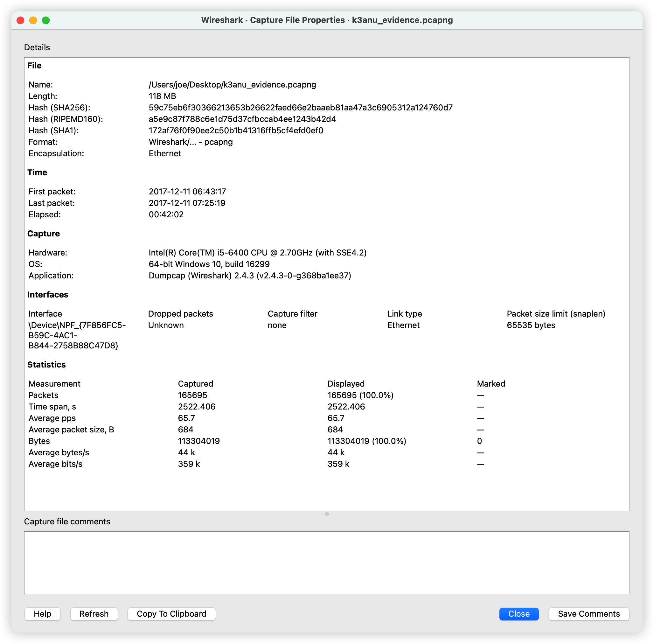Click the Help button
The height and width of the screenshot is (644, 654).
42,613
